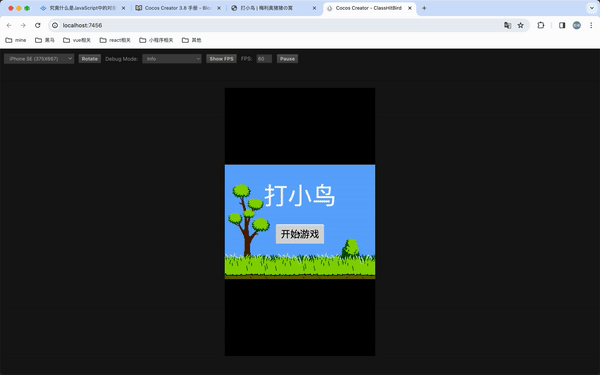Switch to the JavaScript article tab

click(x=83, y=8)
